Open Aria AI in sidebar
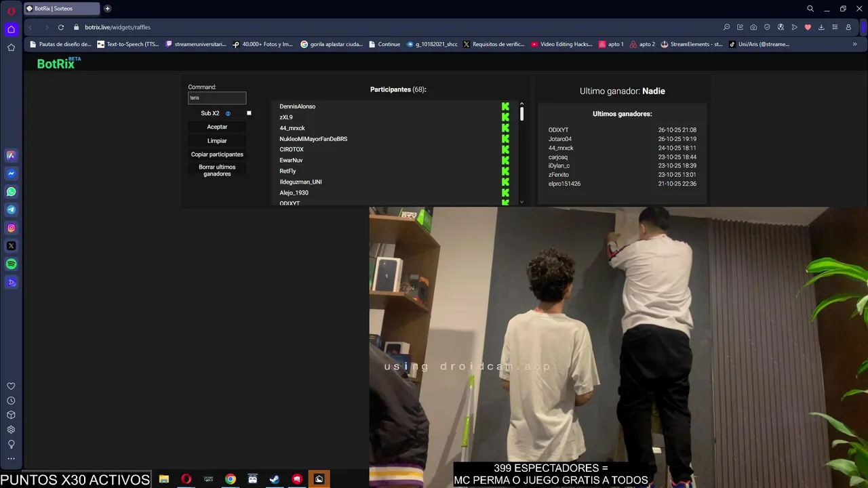Screen dimensions: 868x488 click(11, 155)
